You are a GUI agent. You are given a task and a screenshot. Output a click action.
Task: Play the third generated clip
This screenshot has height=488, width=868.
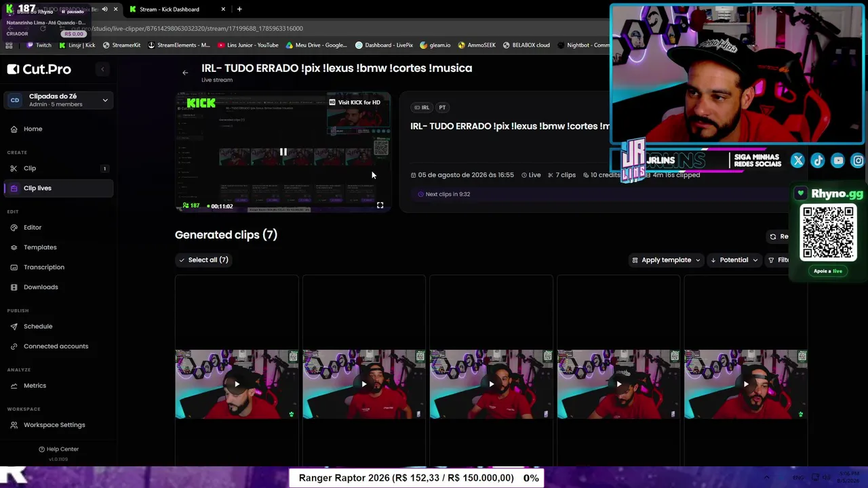tap(492, 384)
